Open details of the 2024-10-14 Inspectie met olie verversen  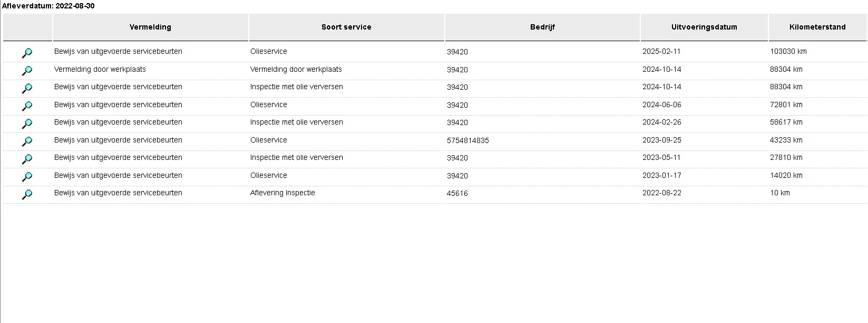(x=27, y=88)
